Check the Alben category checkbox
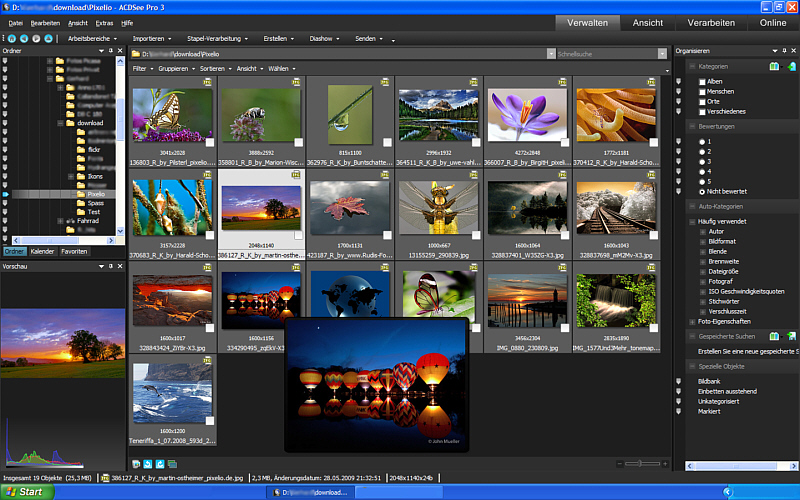 click(702, 81)
